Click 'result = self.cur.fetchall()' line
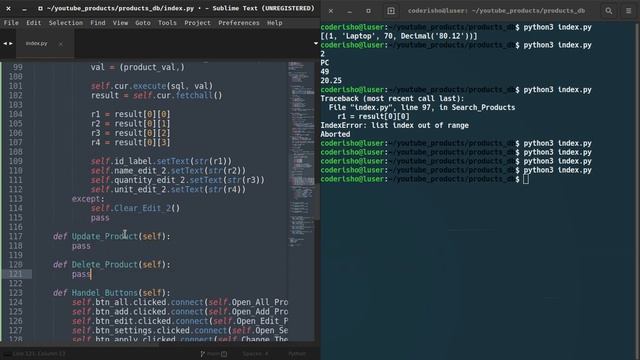The image size is (640, 360). click(x=156, y=95)
